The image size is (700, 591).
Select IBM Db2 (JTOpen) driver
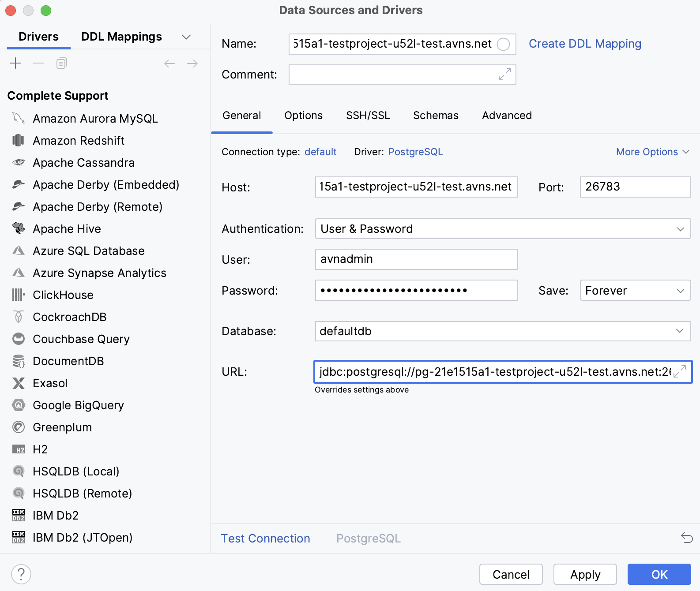coord(82,537)
